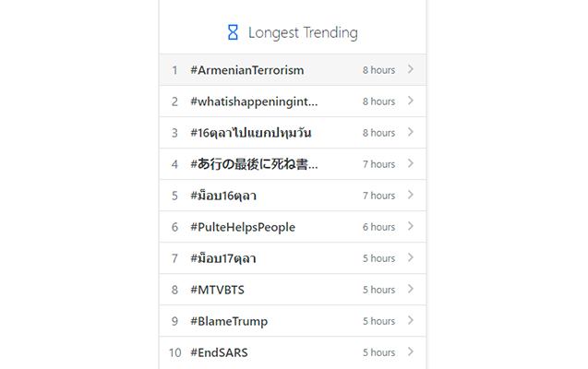Click 8 hours label for #ArmenianTerrorism
The width and height of the screenshot is (588, 369).
(378, 70)
